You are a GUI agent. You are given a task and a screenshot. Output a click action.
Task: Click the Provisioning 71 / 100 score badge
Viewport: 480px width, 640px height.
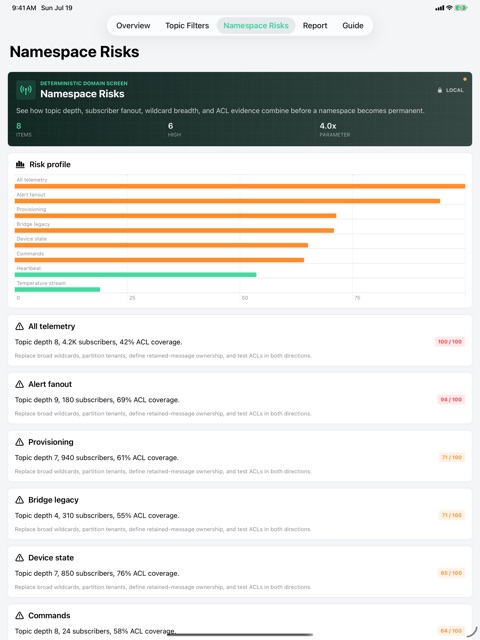pos(452,458)
